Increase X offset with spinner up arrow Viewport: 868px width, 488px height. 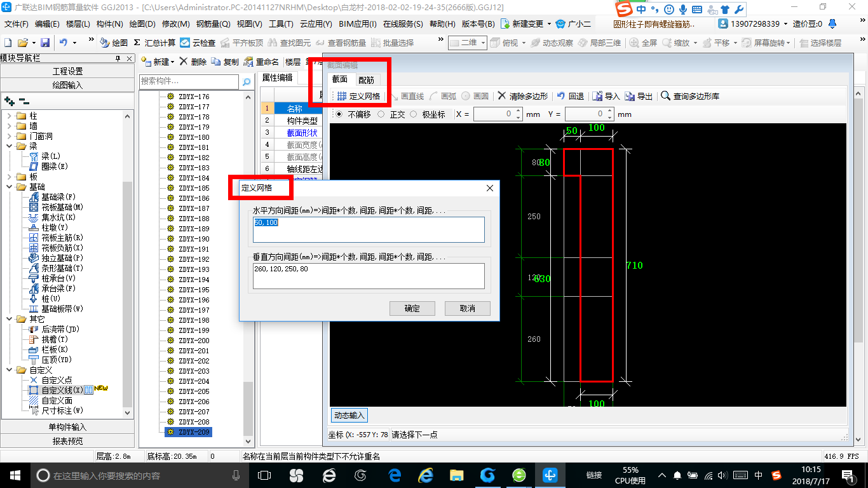(x=519, y=111)
